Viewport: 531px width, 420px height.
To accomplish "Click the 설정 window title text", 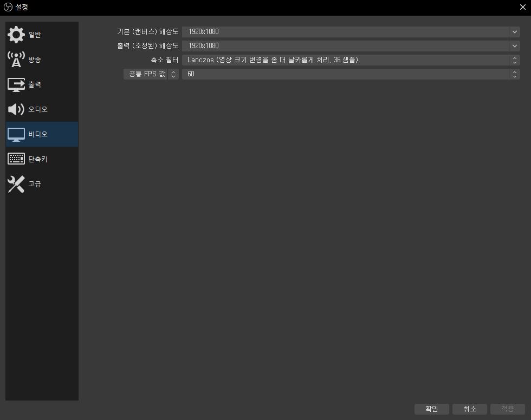I will point(22,7).
